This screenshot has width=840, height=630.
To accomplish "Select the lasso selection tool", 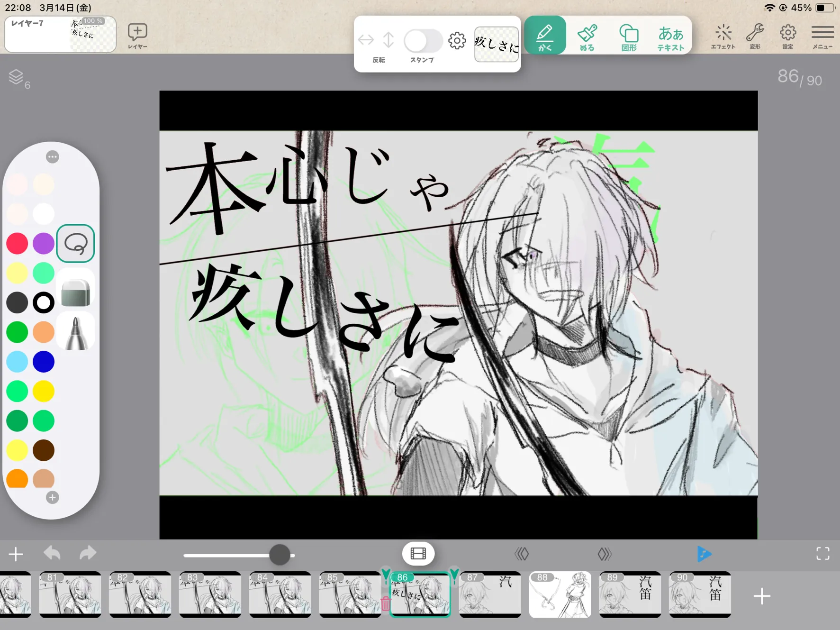I will pos(75,243).
